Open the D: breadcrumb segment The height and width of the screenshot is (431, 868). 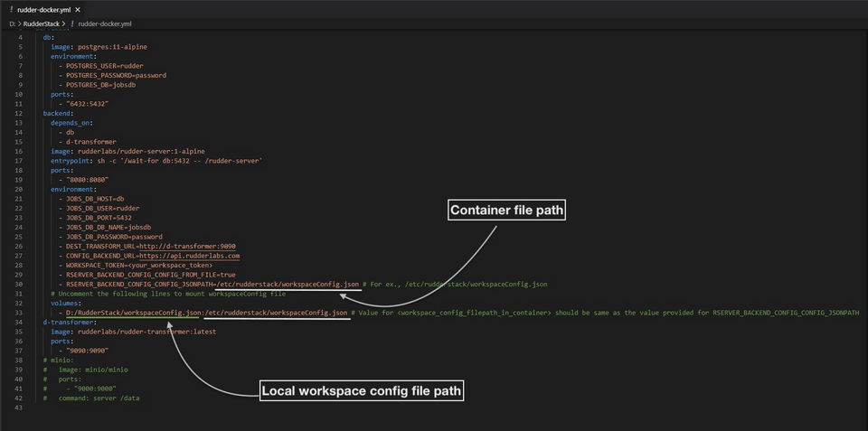coord(13,23)
